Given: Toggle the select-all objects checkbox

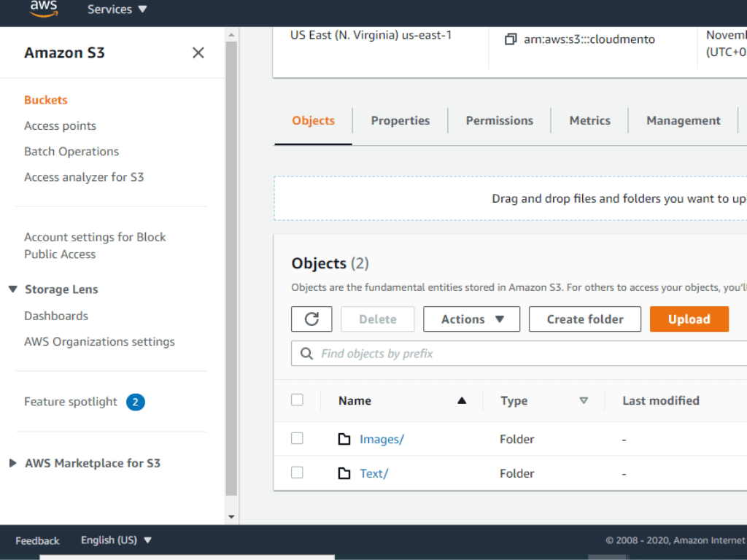Looking at the screenshot, I should coord(298,400).
